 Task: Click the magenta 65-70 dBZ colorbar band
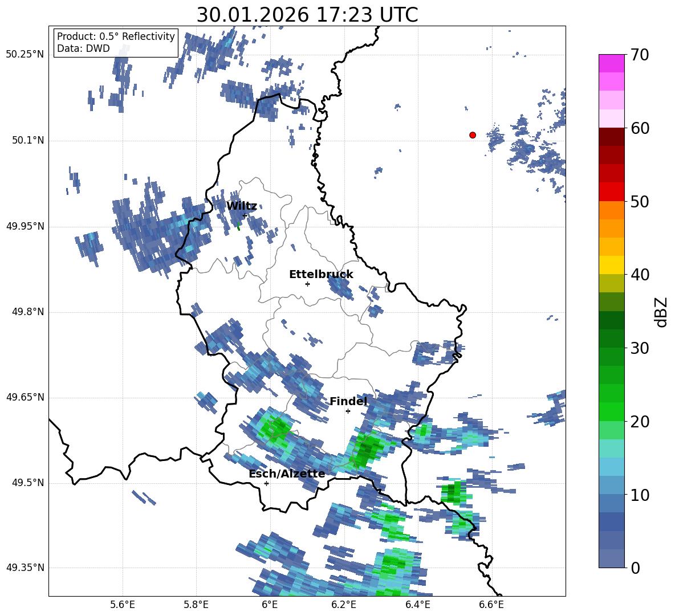pos(611,64)
